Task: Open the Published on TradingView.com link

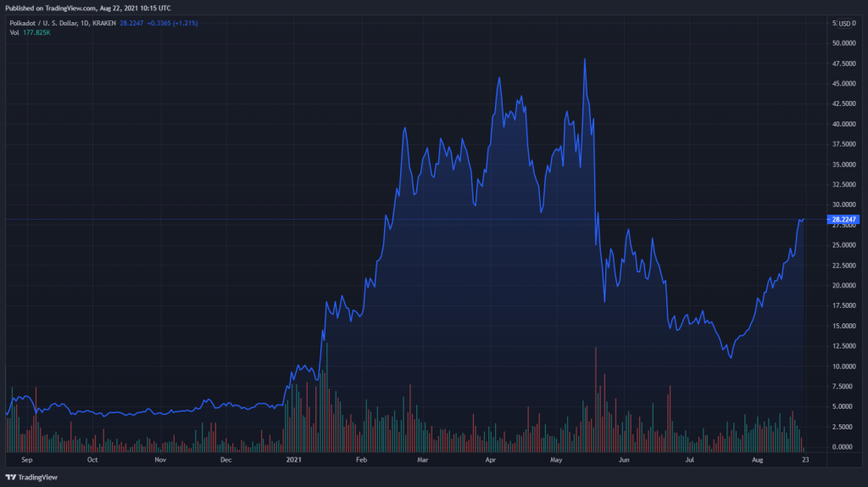Action: click(x=88, y=8)
